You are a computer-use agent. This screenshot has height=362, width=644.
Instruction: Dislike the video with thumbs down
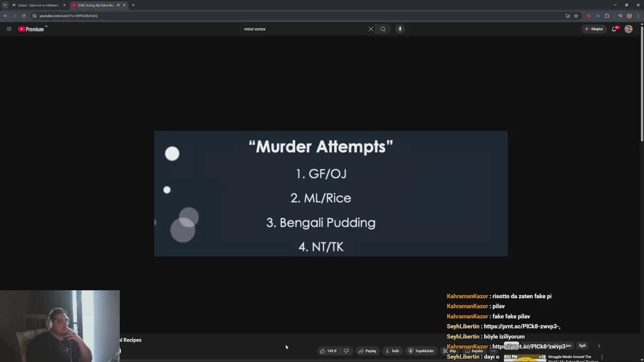(x=346, y=351)
